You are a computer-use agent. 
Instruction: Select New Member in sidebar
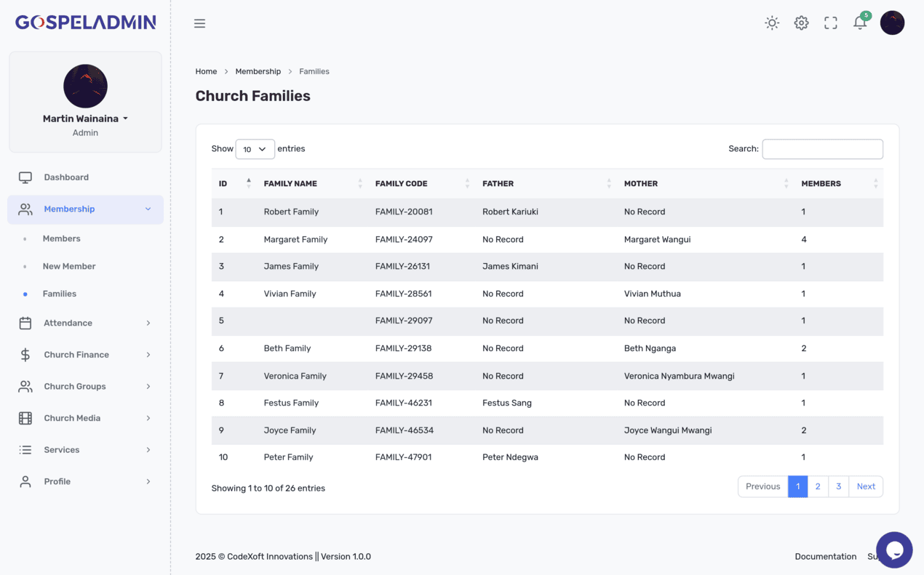pyautogui.click(x=69, y=266)
